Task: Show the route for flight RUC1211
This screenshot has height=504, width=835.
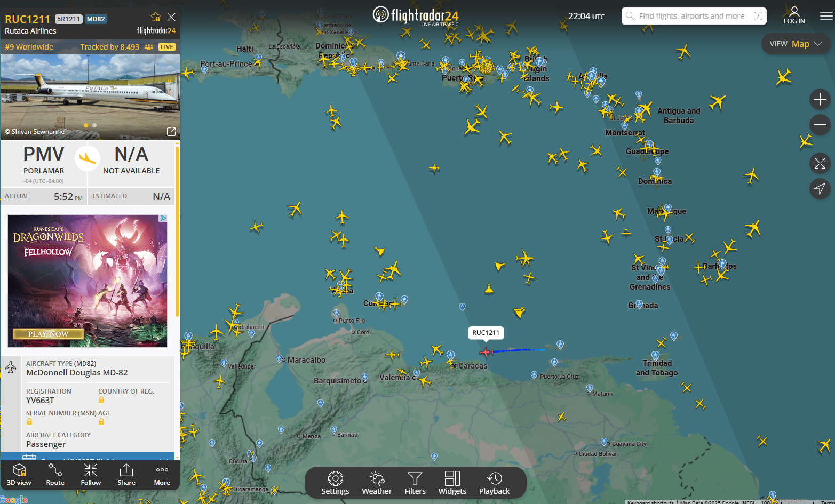Action: click(x=55, y=474)
